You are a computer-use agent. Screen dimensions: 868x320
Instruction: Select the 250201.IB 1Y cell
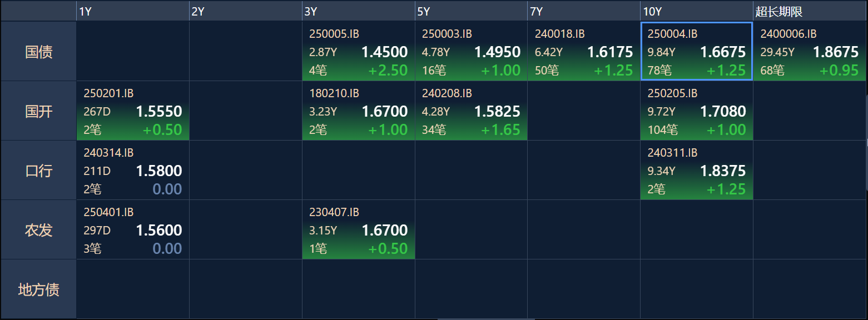[132, 111]
